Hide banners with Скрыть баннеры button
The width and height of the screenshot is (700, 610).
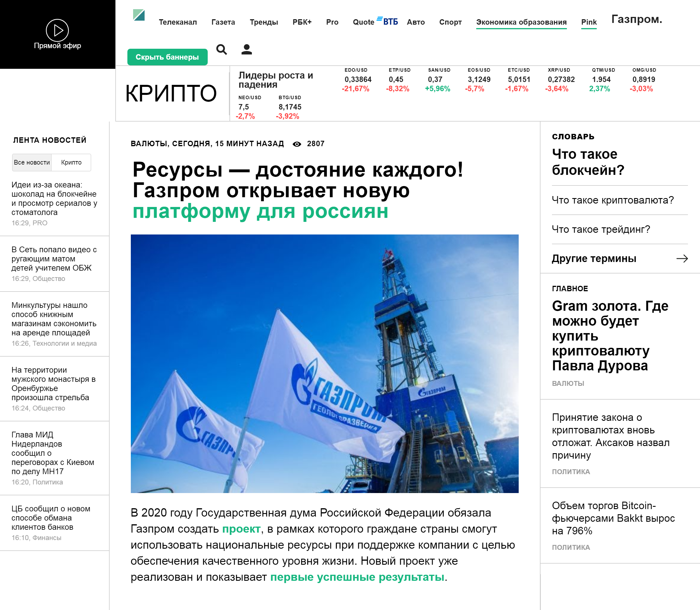[167, 57]
